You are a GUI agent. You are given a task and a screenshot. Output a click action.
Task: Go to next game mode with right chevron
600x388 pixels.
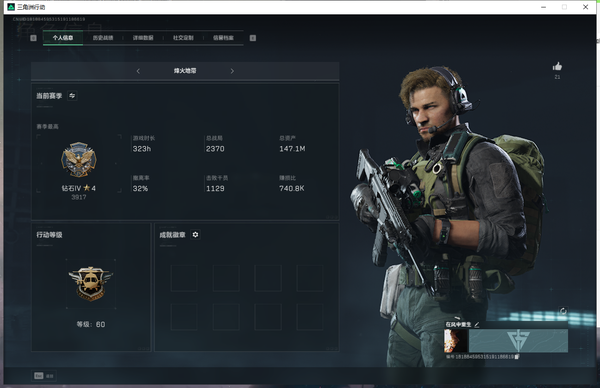click(232, 71)
